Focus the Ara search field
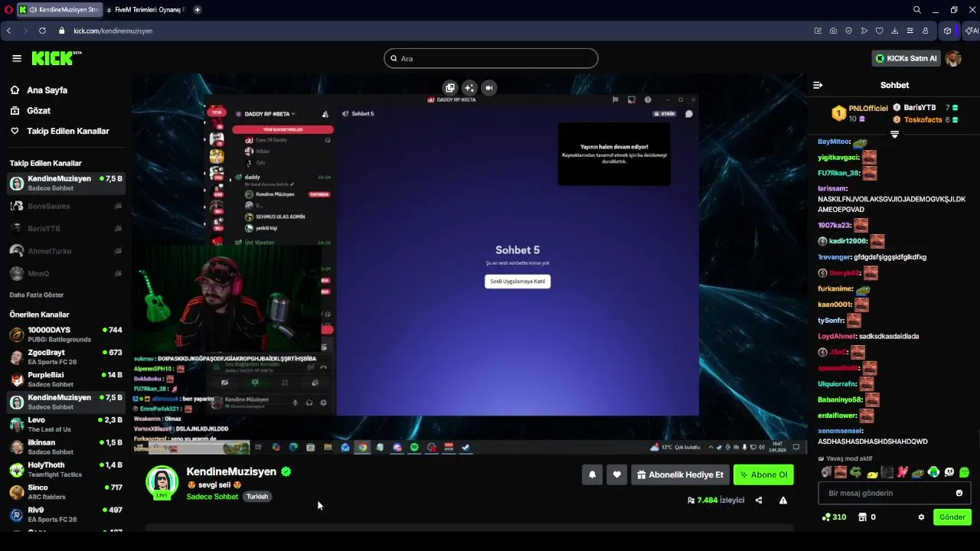 point(491,58)
